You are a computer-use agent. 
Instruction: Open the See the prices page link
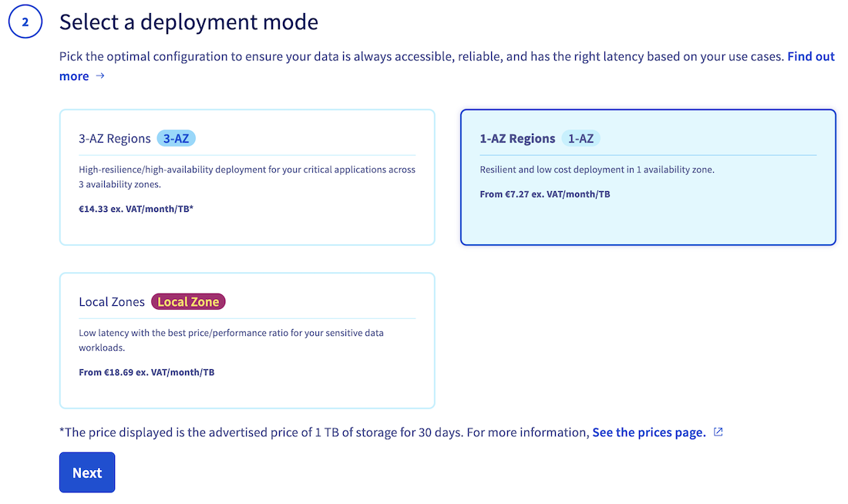coord(648,432)
